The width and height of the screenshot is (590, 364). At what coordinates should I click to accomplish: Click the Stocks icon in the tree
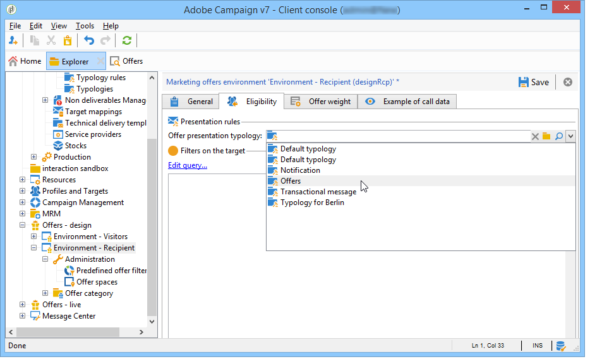(x=58, y=146)
